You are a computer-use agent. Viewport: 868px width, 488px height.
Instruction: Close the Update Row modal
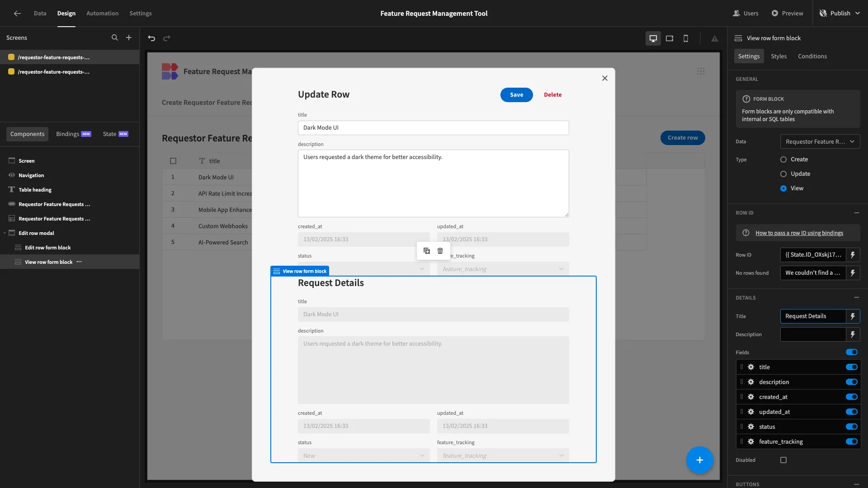tap(605, 78)
